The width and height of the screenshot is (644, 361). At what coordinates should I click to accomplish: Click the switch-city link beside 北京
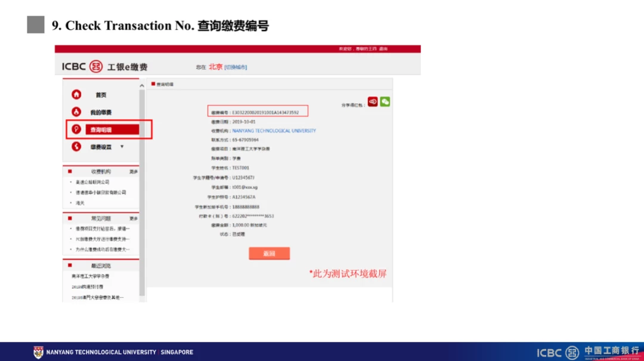(x=236, y=67)
